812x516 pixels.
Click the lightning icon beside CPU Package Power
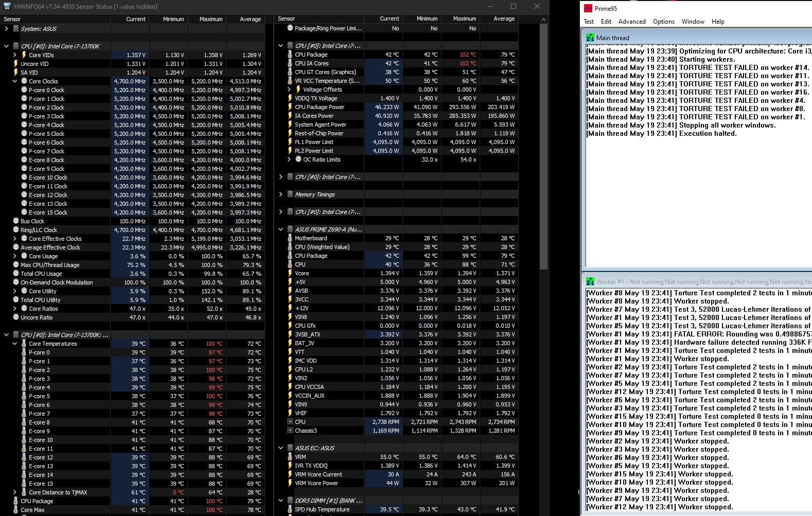coord(290,107)
